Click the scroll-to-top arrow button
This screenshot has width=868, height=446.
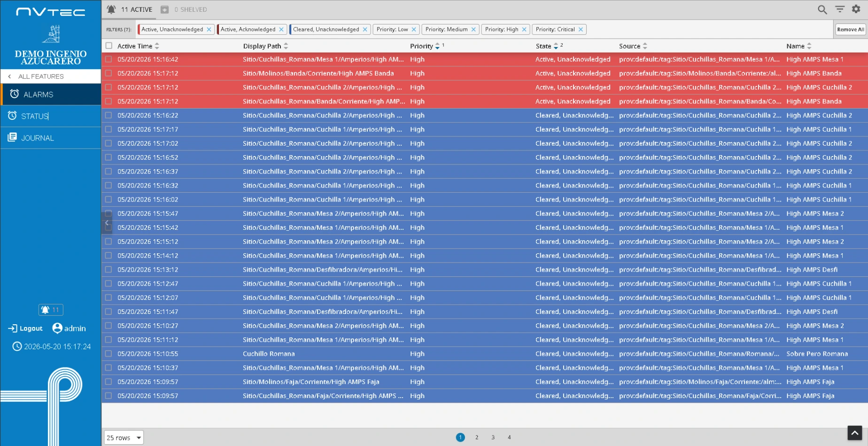(854, 432)
